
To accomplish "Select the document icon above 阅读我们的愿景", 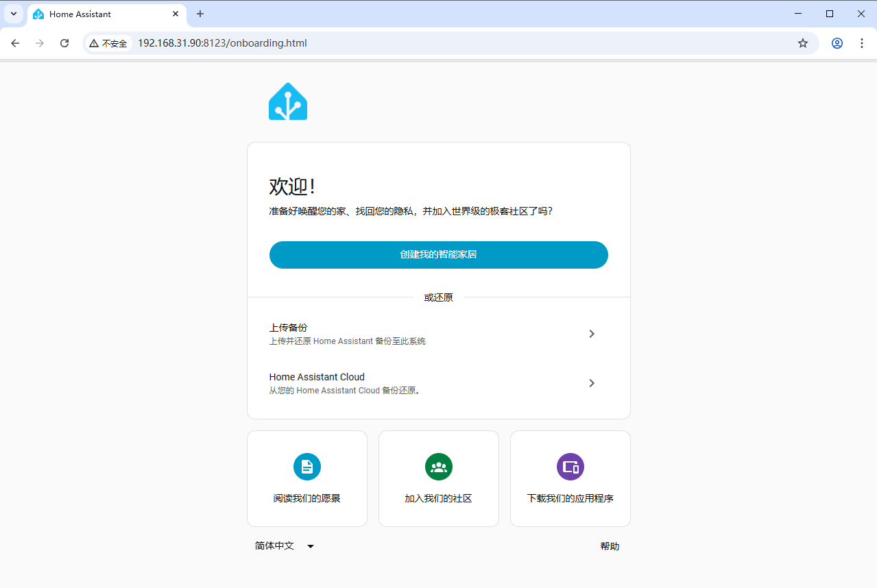I will [x=307, y=466].
